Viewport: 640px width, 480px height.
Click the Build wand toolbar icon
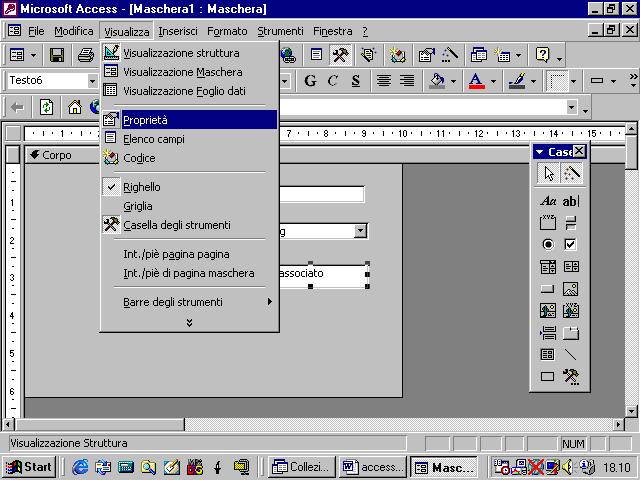pos(449,55)
